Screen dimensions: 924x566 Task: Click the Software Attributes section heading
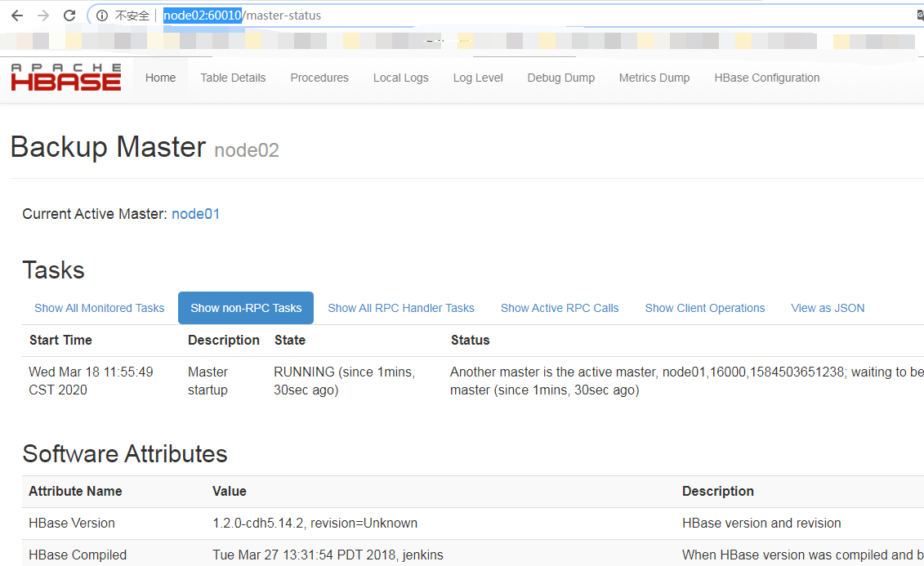tap(125, 454)
